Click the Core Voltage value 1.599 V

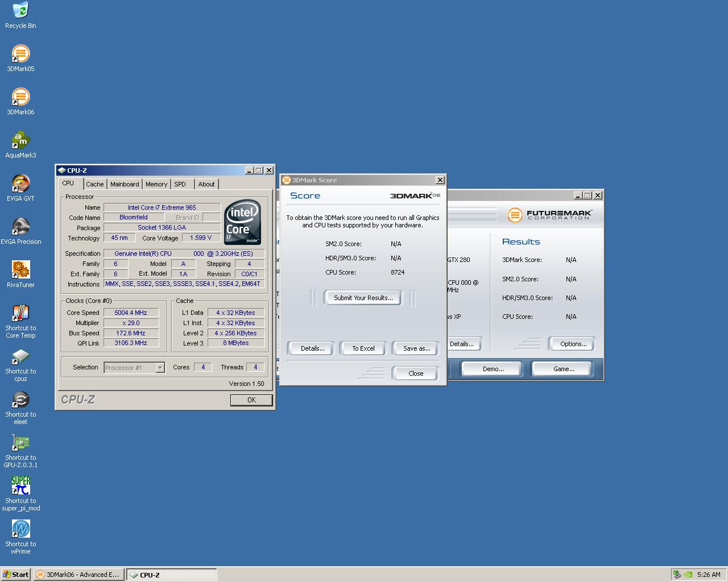click(201, 238)
